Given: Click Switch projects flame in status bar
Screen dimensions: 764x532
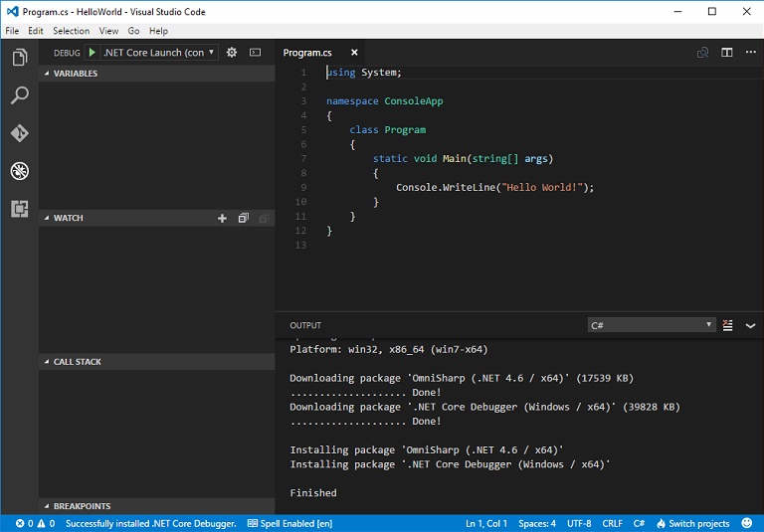Looking at the screenshot, I should [692, 524].
